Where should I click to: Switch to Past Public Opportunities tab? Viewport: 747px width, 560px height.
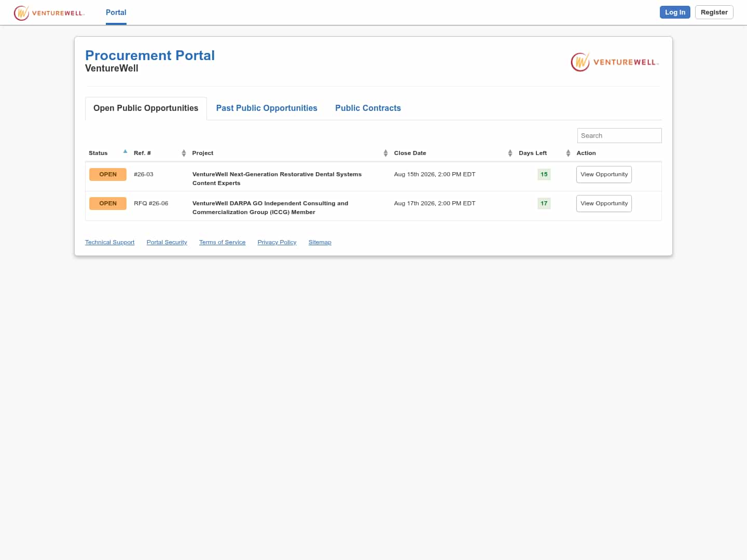click(x=267, y=108)
